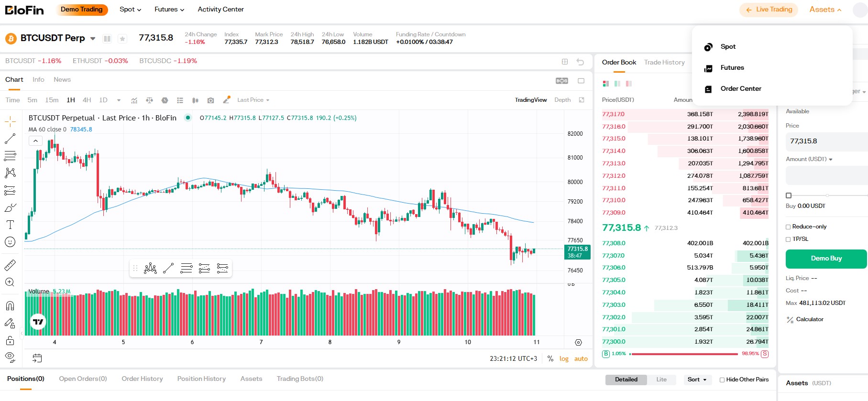Toggle log scale on chart
868x401 pixels.
coord(564,359)
